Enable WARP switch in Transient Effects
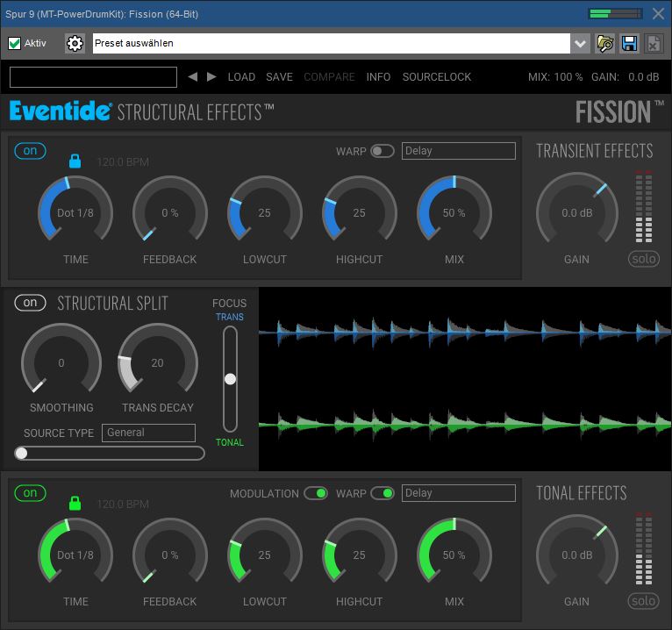 coord(382,151)
